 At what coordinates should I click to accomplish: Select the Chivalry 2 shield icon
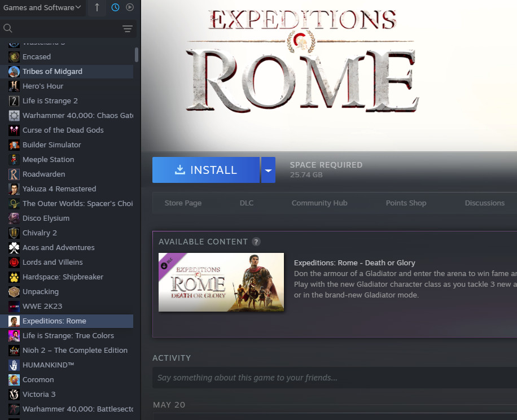point(14,233)
